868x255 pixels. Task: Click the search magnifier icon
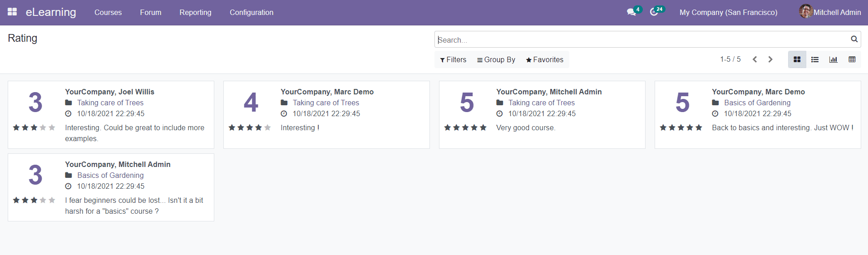(854, 39)
